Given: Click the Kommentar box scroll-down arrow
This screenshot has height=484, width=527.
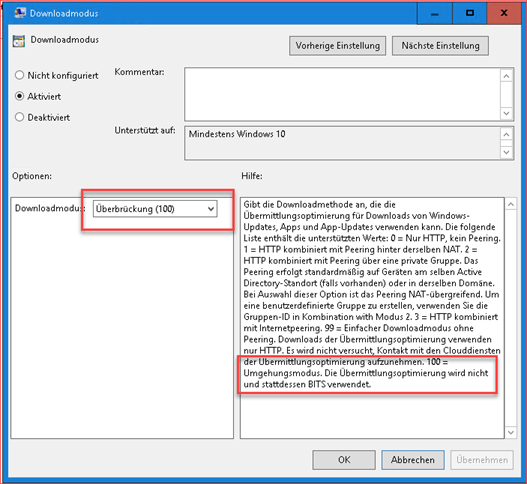Looking at the screenshot, I should (x=506, y=113).
